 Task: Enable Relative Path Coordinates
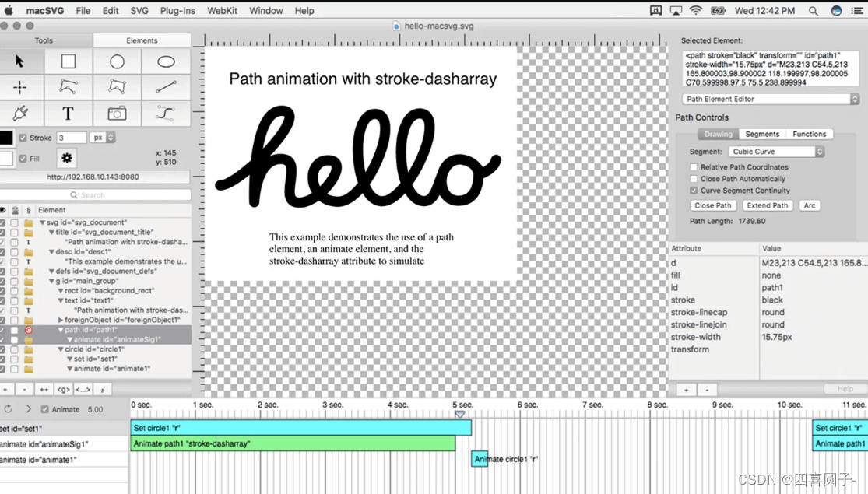coord(694,167)
